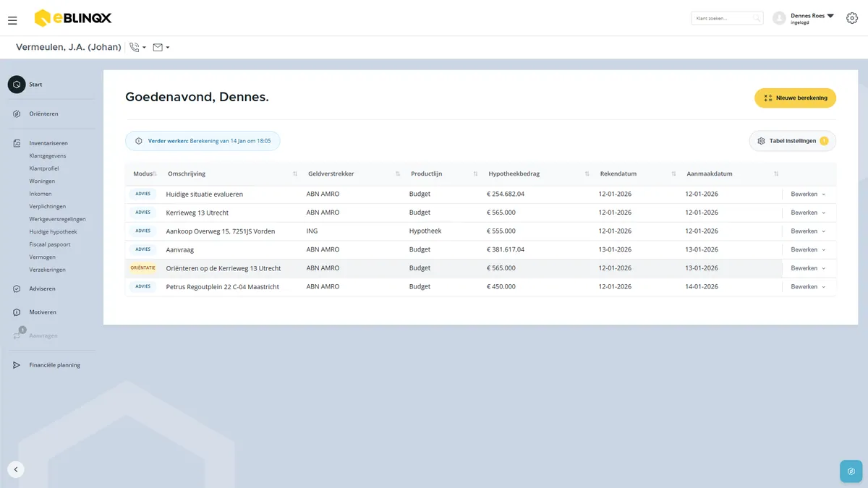
Task: Open Klantgegevens in sidebar
Action: click(x=48, y=155)
